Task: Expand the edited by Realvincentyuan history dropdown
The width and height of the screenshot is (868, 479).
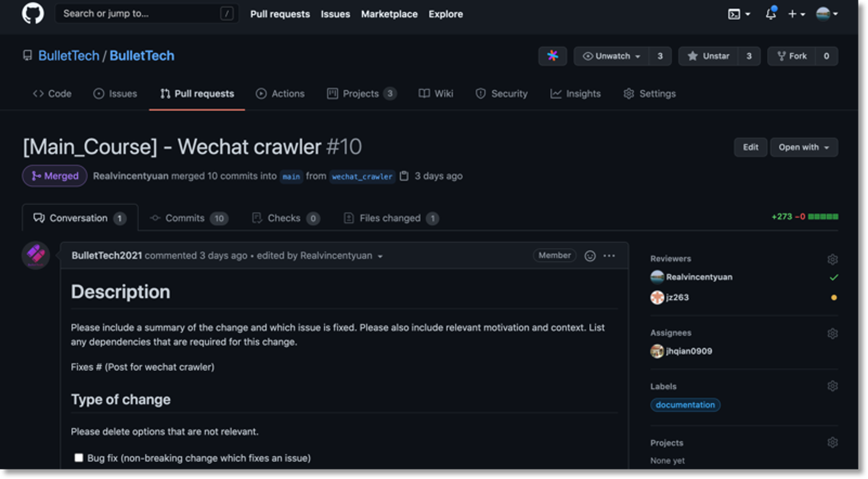Action: tap(319, 256)
